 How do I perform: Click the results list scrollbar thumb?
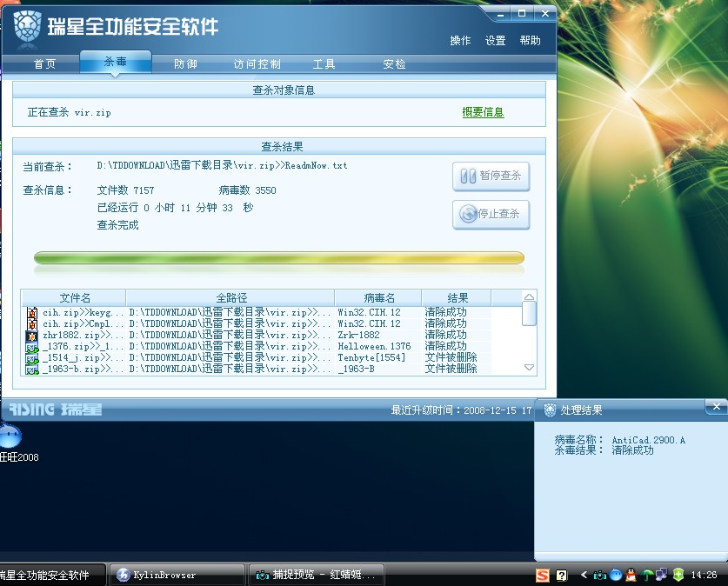[x=529, y=314]
